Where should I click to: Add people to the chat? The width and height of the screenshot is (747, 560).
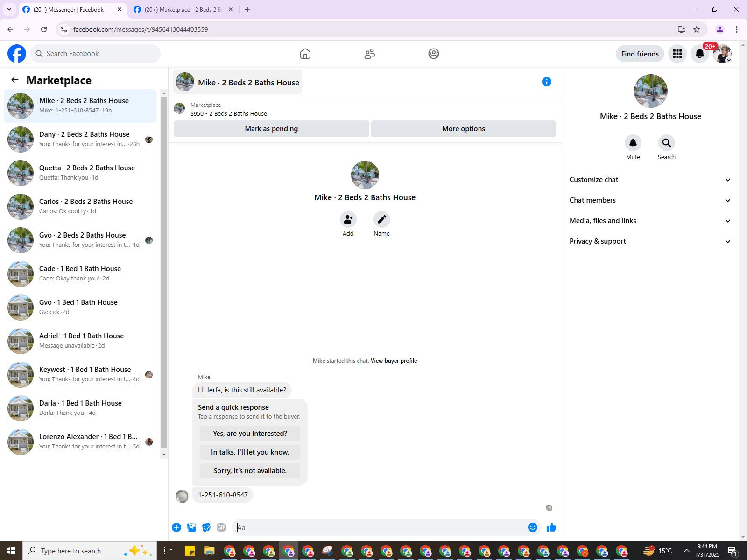(x=348, y=219)
